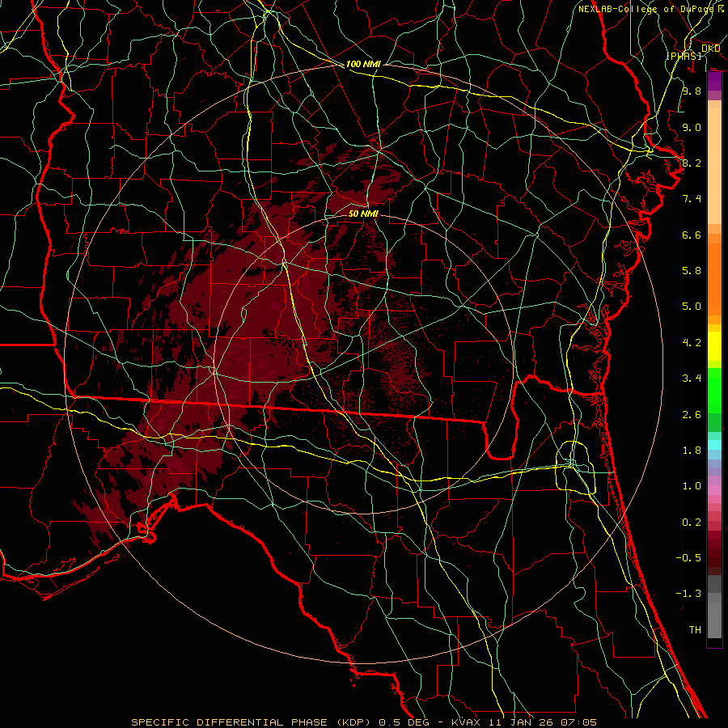Click the 9.0 value on the scale
This screenshot has width=728, height=728.
[x=692, y=127]
